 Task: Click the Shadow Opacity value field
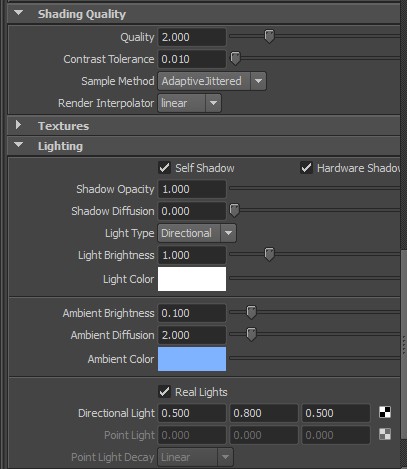point(192,189)
